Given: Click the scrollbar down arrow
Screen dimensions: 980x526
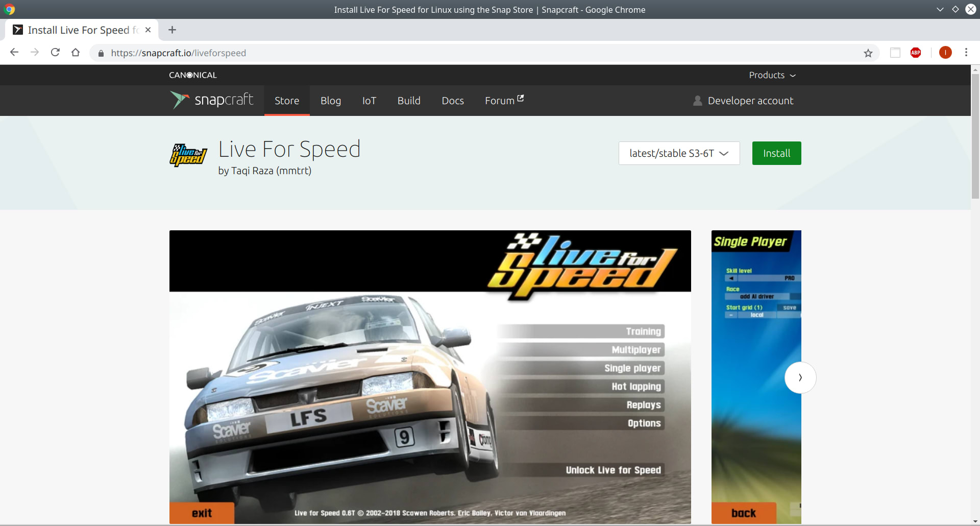Looking at the screenshot, I should [x=975, y=521].
